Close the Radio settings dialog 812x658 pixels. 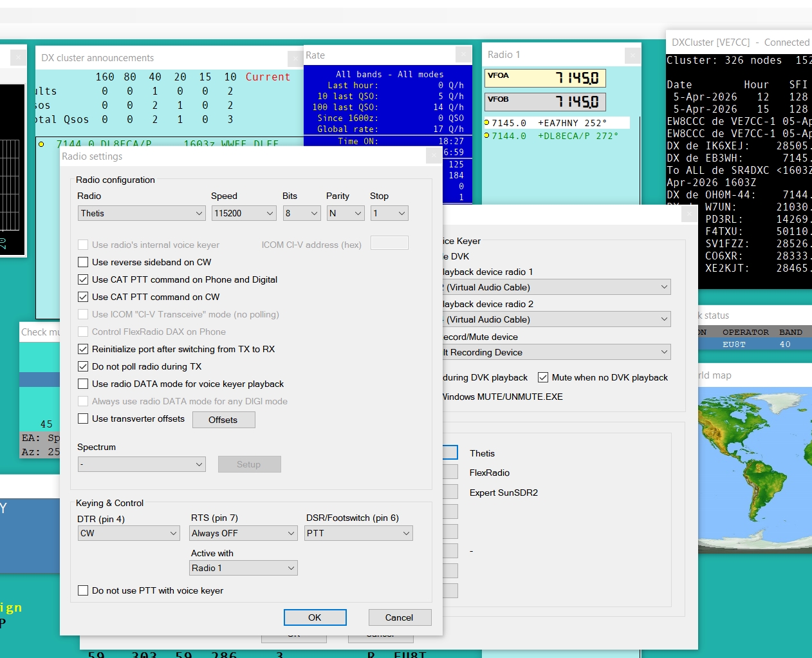pos(433,156)
